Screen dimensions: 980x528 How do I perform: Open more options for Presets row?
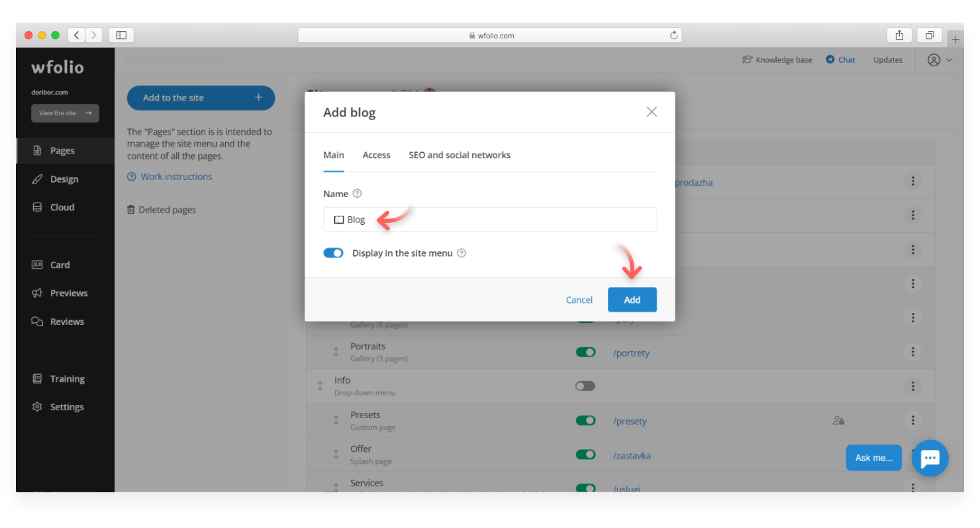(912, 420)
